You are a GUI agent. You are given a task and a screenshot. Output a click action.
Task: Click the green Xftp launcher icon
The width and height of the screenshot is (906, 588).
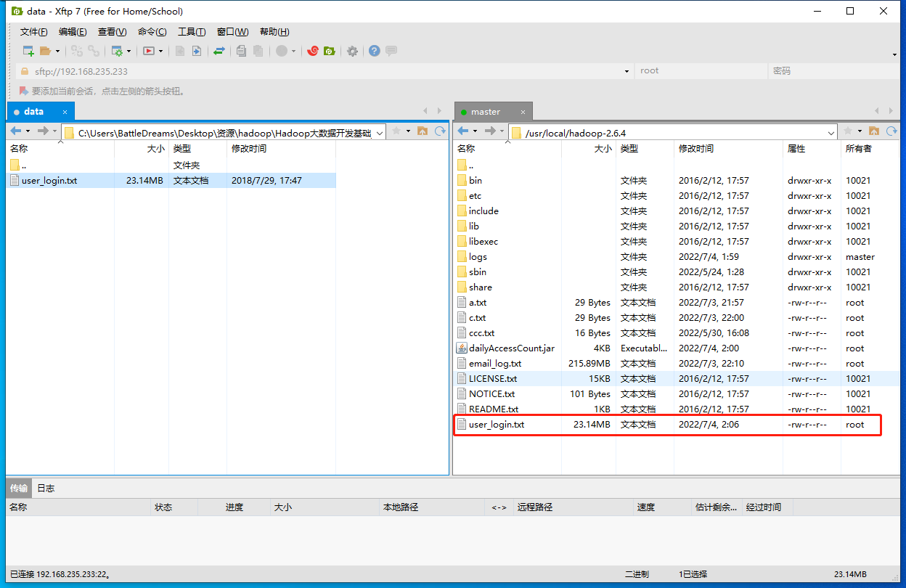click(x=329, y=51)
